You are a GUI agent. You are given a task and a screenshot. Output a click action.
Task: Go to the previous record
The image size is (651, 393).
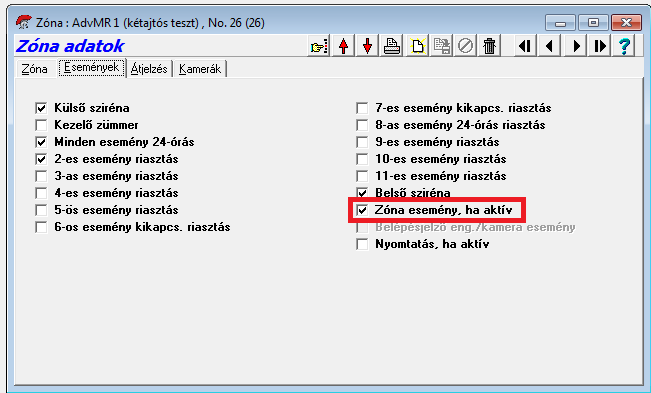550,46
